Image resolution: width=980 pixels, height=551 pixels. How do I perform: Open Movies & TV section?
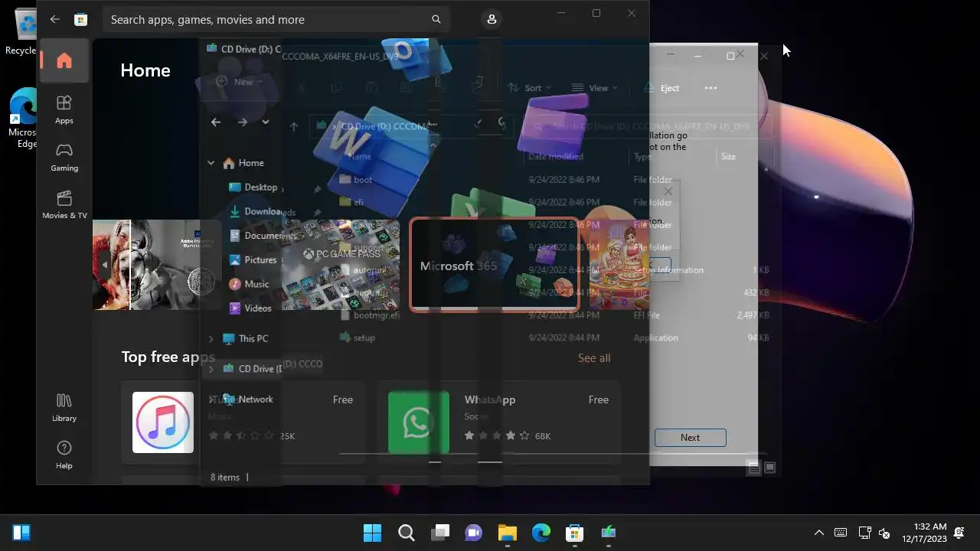[64, 204]
